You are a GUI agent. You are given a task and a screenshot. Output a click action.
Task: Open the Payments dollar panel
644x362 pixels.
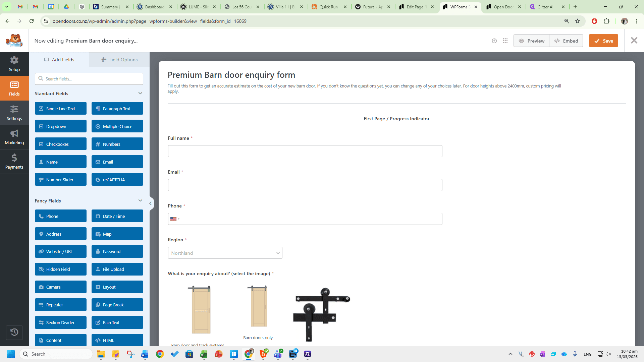point(14,162)
